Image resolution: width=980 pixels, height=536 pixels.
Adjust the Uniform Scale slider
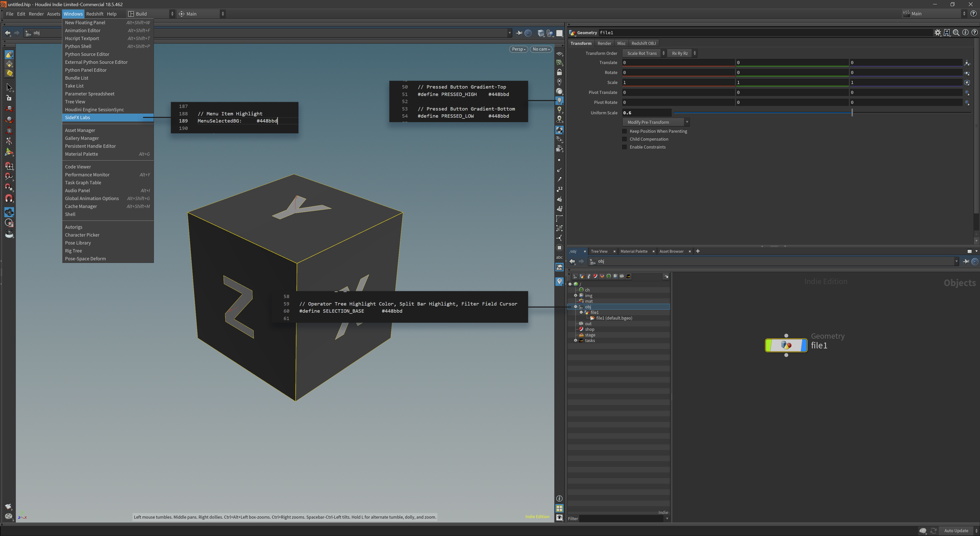[852, 113]
